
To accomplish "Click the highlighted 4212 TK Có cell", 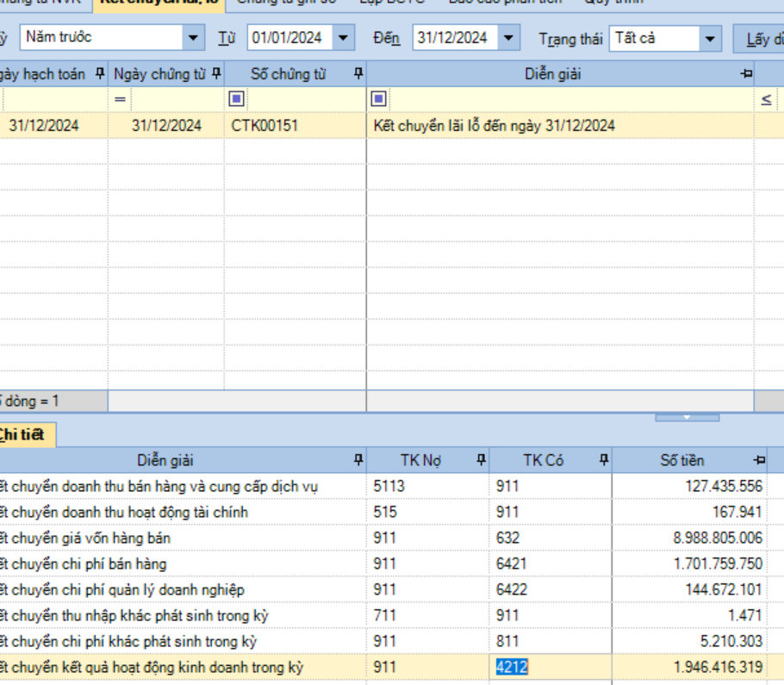I will pos(513,667).
